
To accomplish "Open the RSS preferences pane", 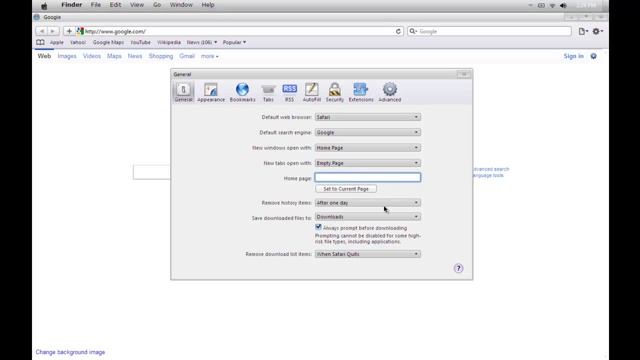I will (x=289, y=92).
